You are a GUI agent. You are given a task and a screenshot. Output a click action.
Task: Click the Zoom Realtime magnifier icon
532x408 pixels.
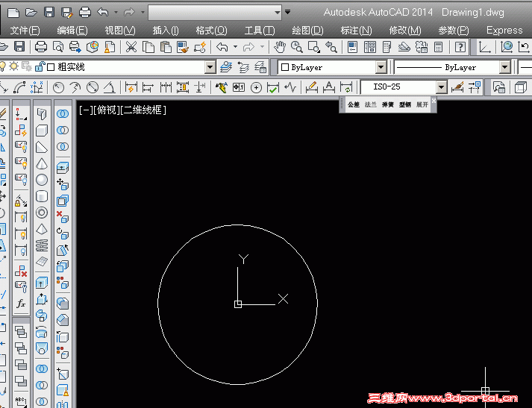coord(296,47)
